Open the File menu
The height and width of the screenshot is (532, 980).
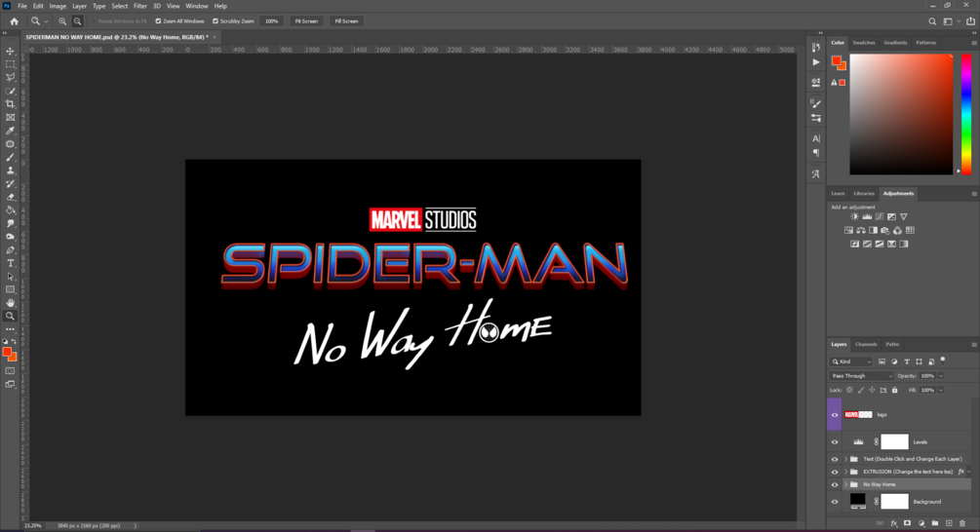(21, 6)
